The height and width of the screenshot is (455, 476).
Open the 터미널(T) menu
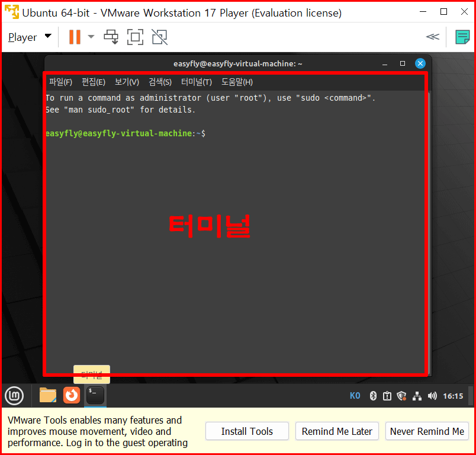pos(197,82)
